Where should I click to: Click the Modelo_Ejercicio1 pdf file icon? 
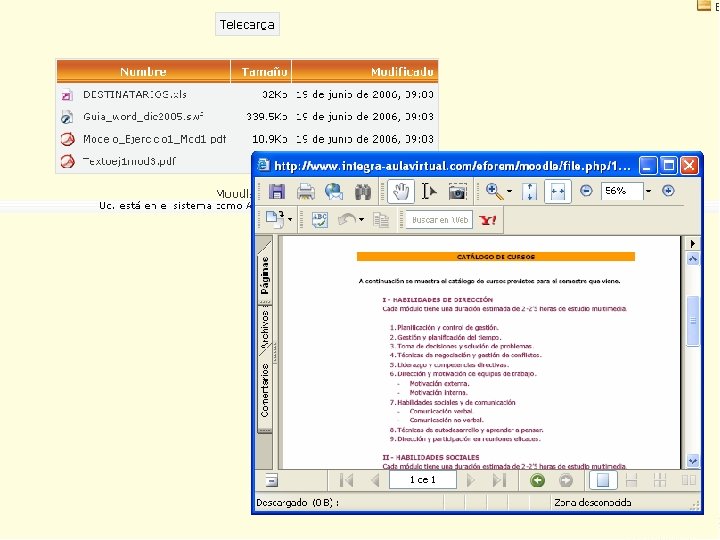click(68, 139)
